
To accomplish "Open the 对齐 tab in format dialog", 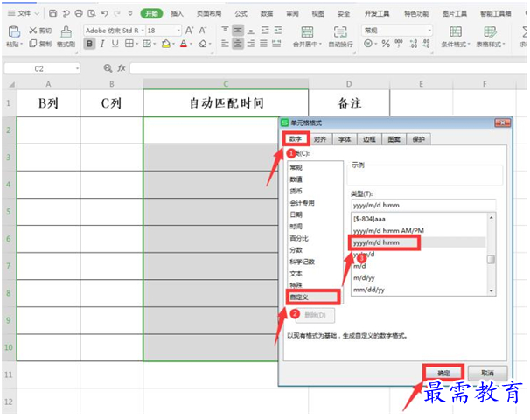I will pos(320,139).
